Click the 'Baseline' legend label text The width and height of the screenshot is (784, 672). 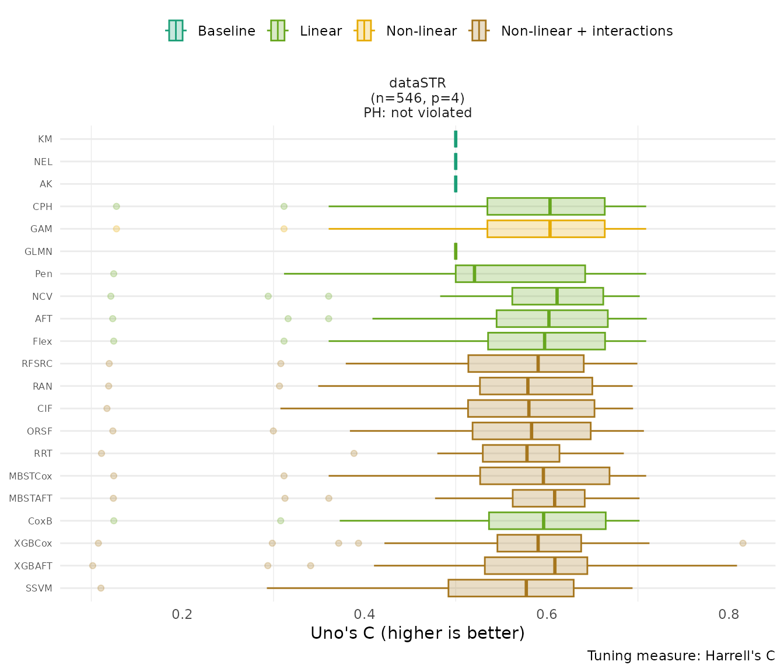coord(226,31)
